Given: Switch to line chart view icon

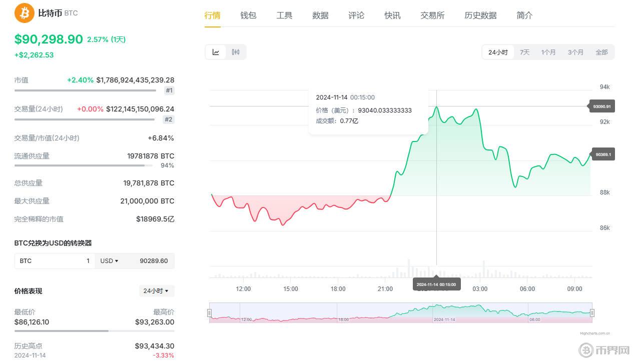Looking at the screenshot, I should pyautogui.click(x=216, y=52).
